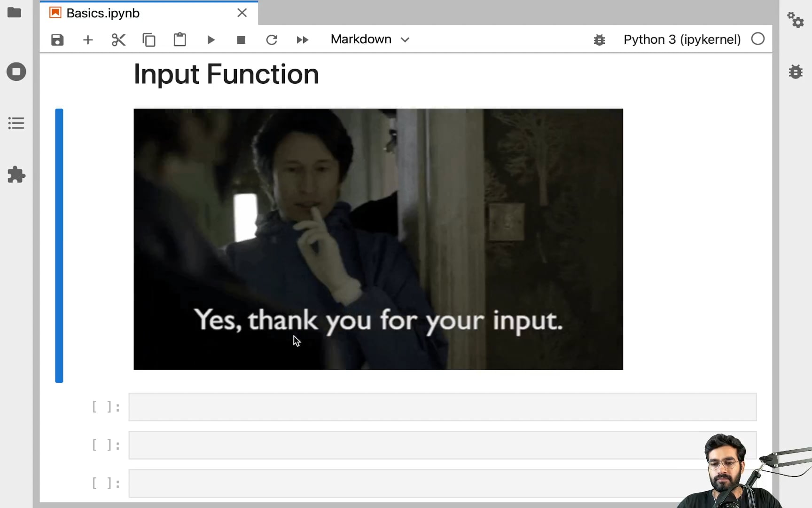Screen dimensions: 812x508
Task: Open the extension manager puzzle icon
Action: point(16,175)
